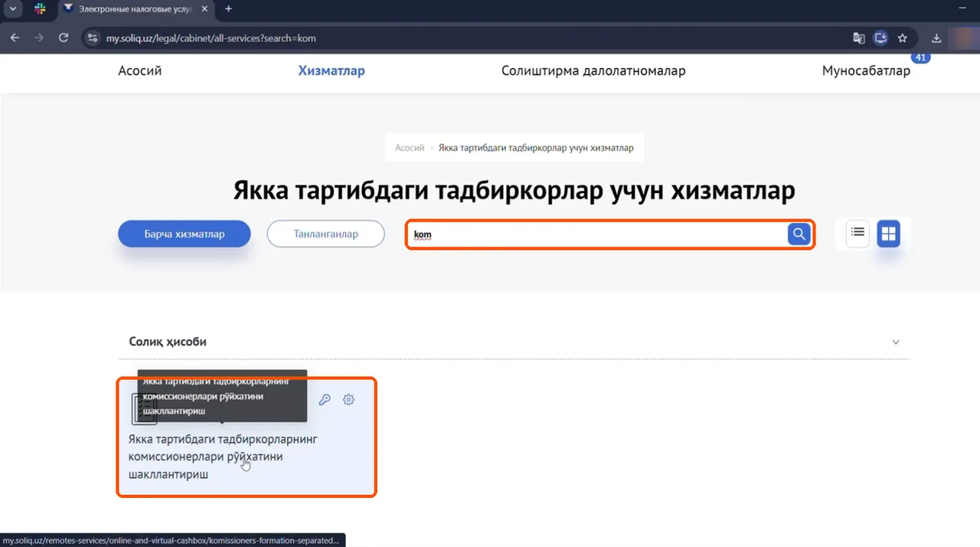Open the Google Translate page icon
This screenshot has width=980, height=547.
tap(860, 38)
